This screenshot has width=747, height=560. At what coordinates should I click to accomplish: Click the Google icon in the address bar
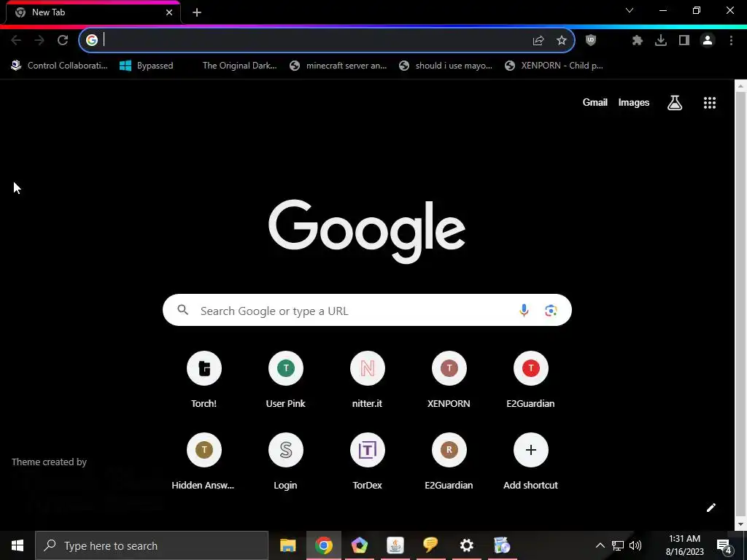pos(91,41)
